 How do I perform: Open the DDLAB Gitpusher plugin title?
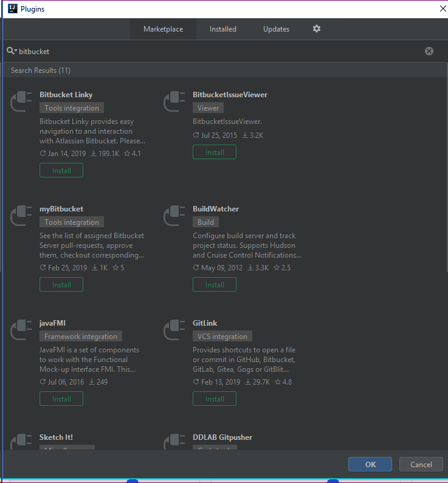point(222,437)
